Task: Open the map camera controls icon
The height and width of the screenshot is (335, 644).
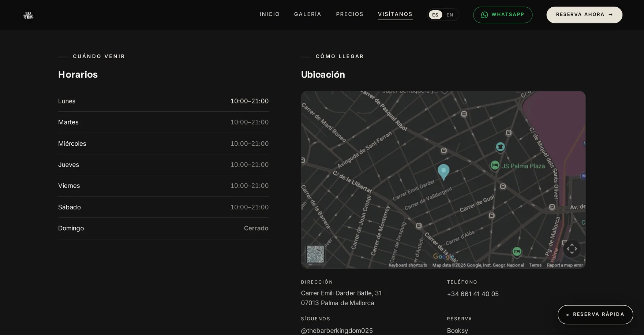Action: click(572, 249)
